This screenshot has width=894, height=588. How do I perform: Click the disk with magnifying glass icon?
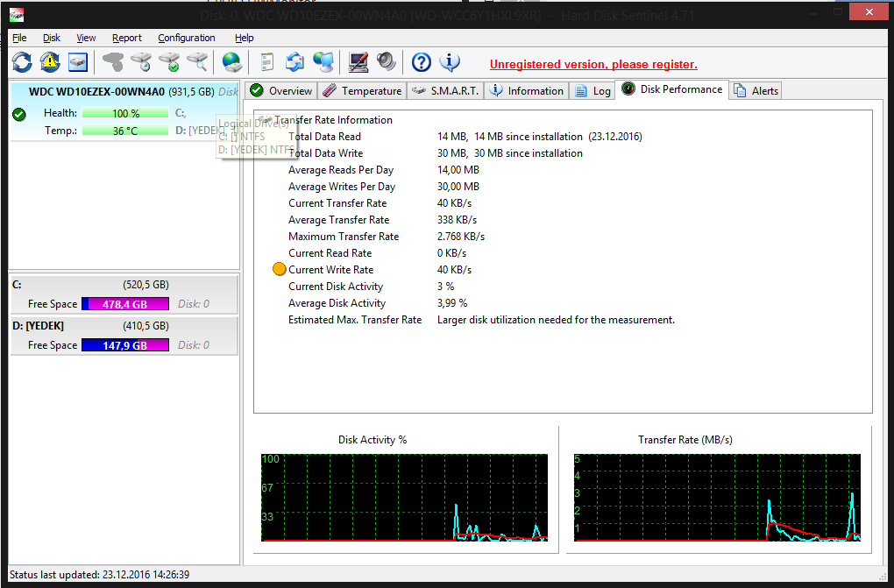[197, 61]
